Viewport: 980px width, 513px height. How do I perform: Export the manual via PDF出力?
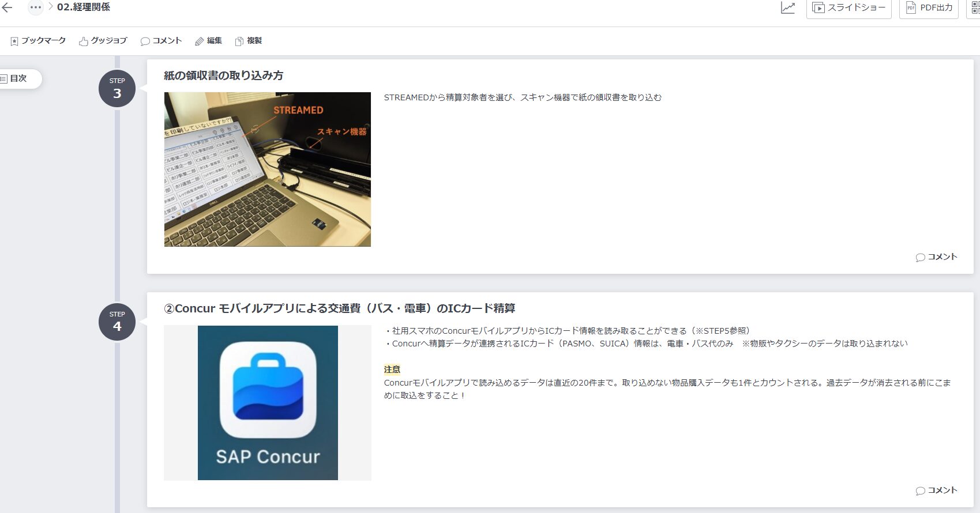tap(929, 8)
